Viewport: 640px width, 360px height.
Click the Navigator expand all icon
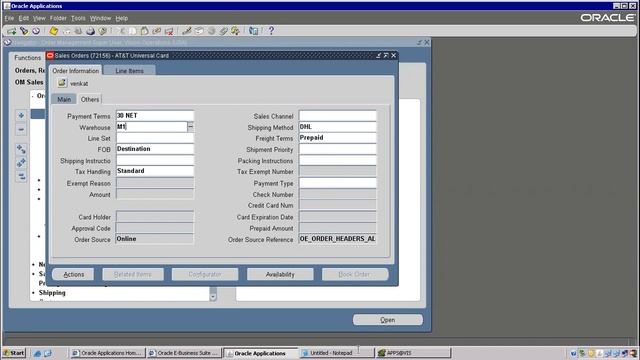click(21, 163)
